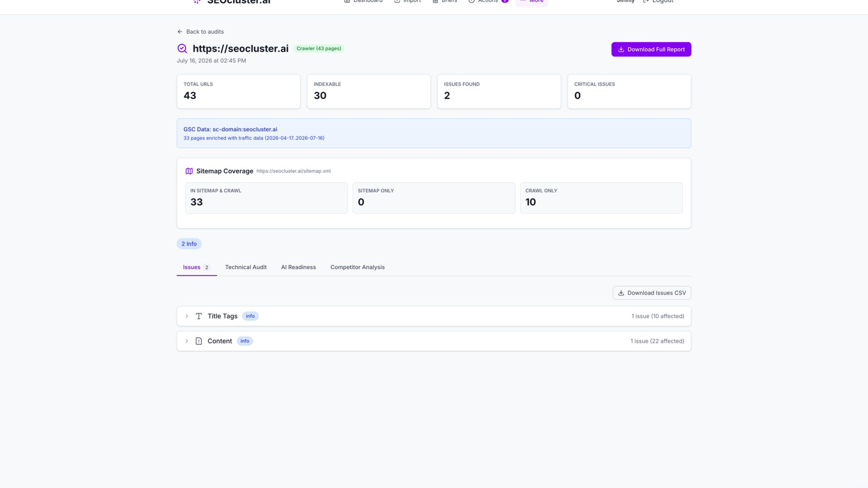
Task: Click the '1 issue (10 affected)' text
Action: tap(658, 316)
